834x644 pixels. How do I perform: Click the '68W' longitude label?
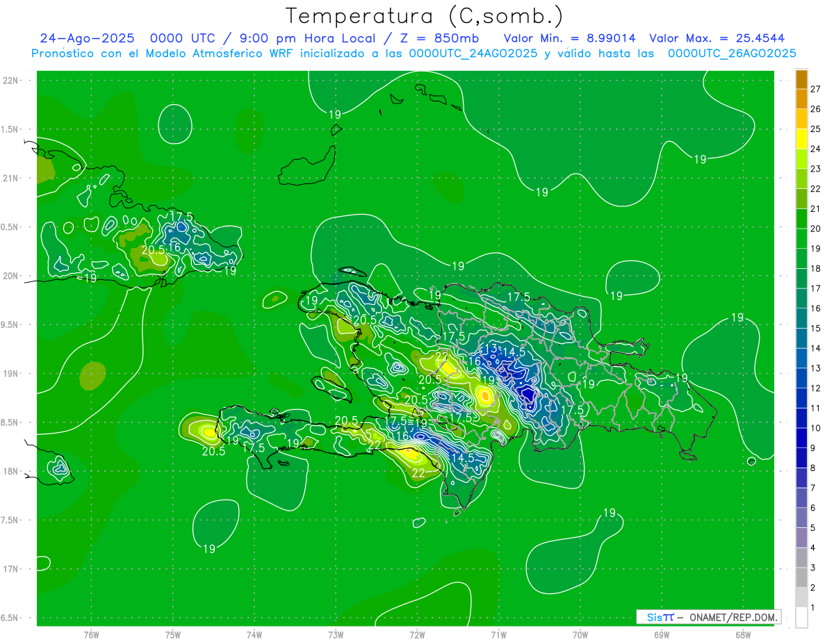point(743,634)
